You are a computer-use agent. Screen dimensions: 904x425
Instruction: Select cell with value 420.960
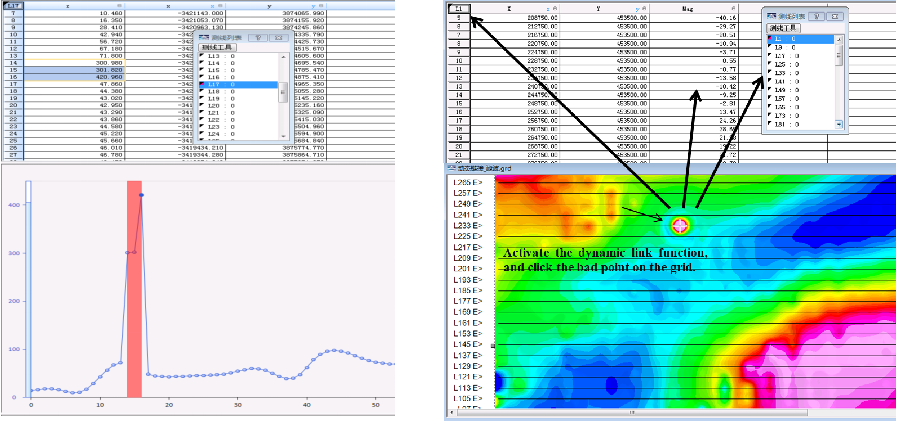click(x=74, y=77)
